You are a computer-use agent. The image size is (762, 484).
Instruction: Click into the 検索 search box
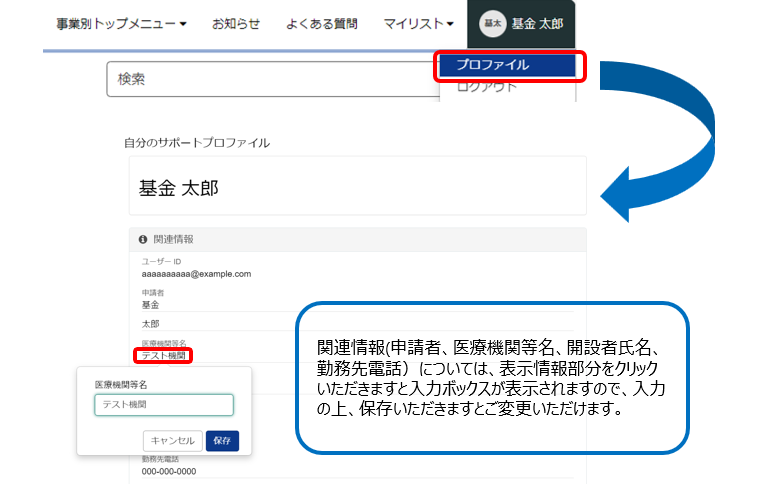click(x=270, y=79)
